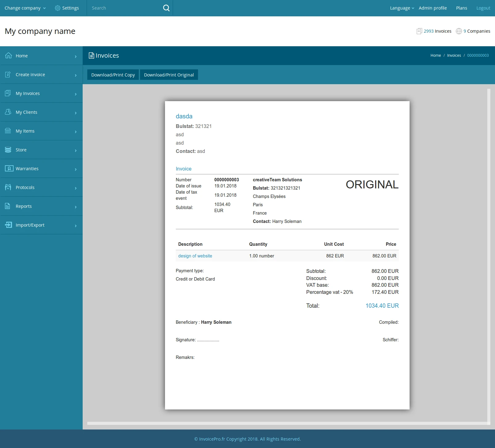Screen dimensions: 495x448
Task: Click the Home breadcrumb link
Action: point(436,55)
